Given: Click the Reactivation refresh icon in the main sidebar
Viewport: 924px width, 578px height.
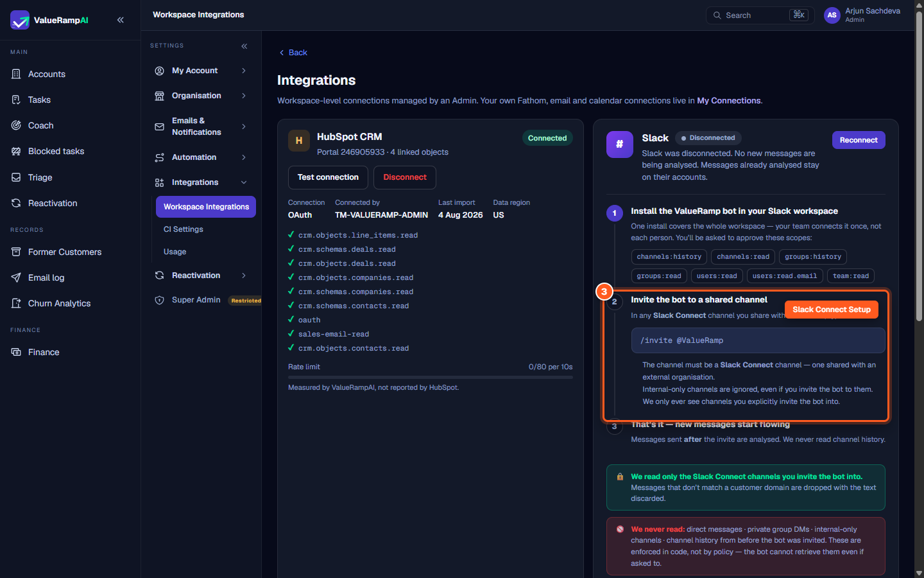Looking at the screenshot, I should 16,203.
